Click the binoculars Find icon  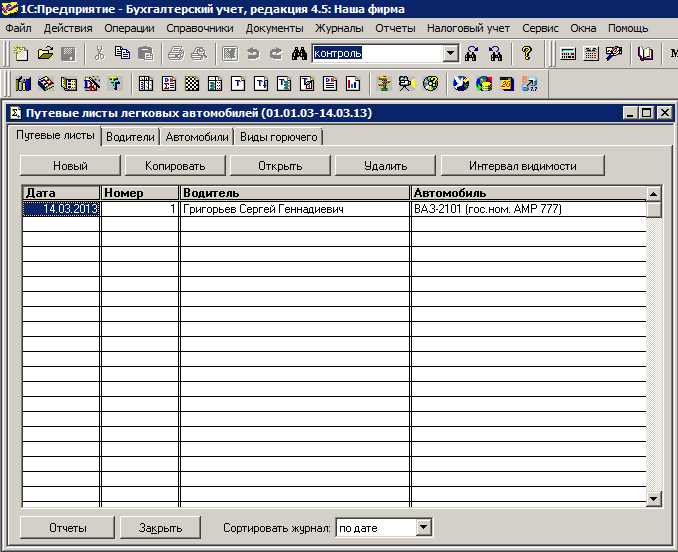pos(299,54)
